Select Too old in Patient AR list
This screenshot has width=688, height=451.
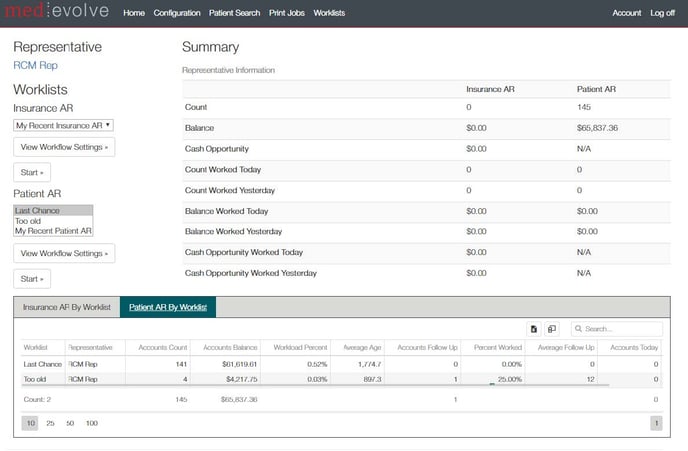tap(52, 221)
